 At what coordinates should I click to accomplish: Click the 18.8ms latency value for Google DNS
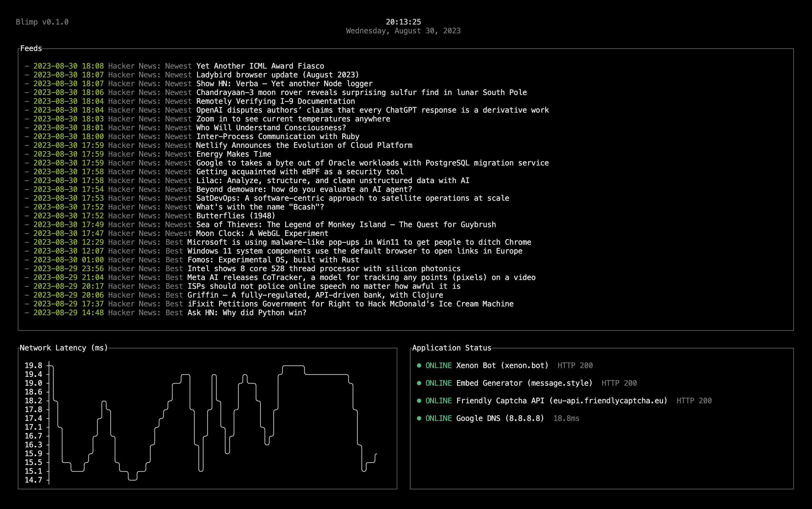point(566,418)
